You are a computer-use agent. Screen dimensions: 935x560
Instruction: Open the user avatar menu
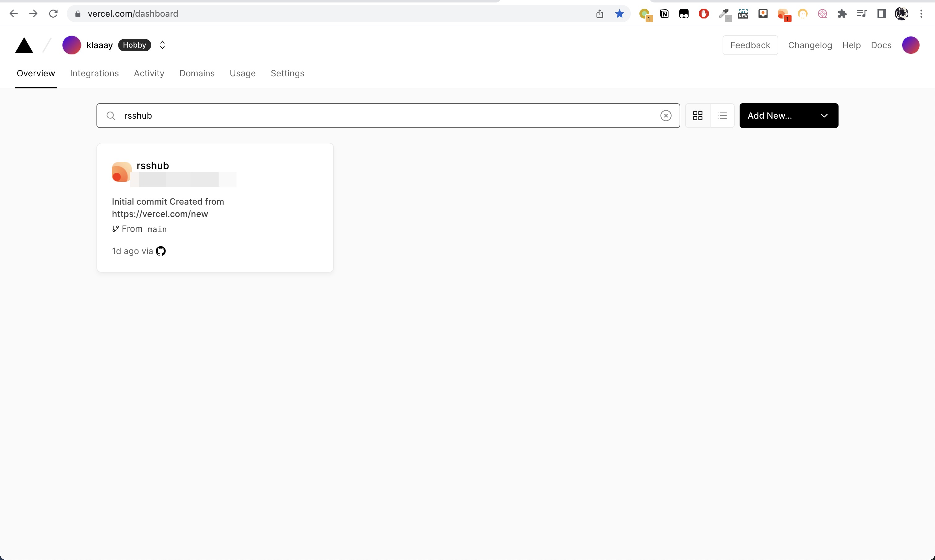910,45
